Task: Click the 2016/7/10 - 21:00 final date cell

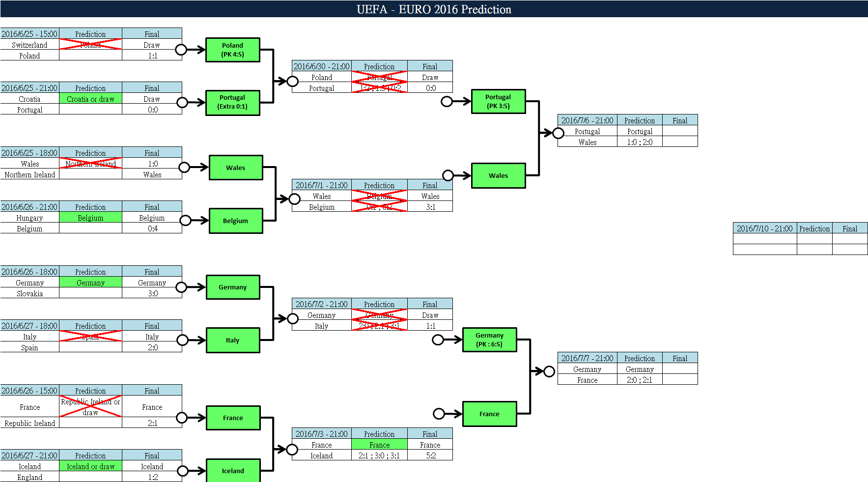Action: point(764,228)
